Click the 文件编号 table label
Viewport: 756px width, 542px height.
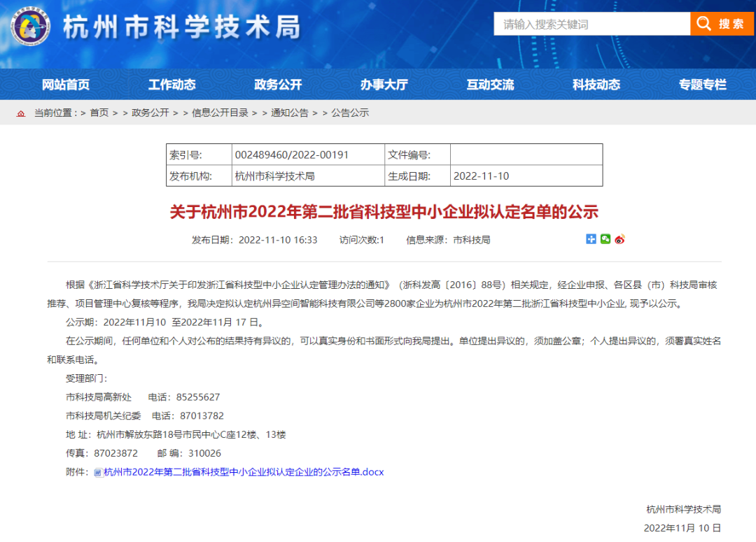pyautogui.click(x=409, y=155)
